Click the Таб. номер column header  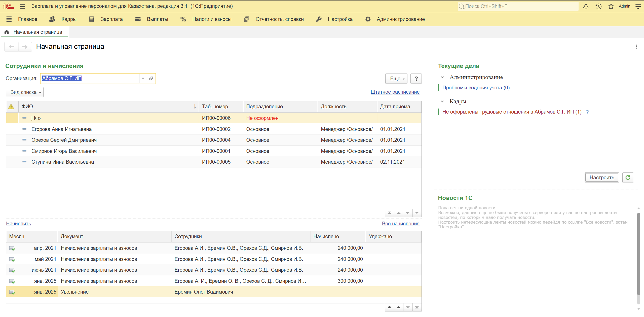coord(221,107)
